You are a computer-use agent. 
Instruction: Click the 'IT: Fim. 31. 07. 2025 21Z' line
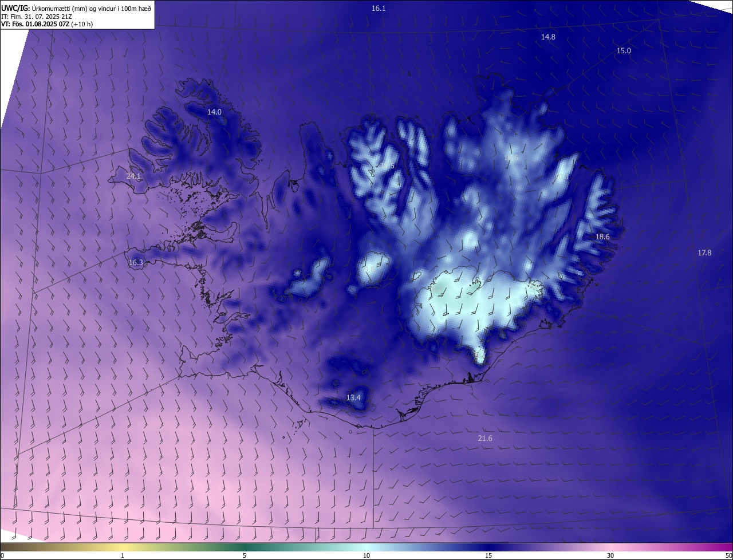tap(37, 16)
